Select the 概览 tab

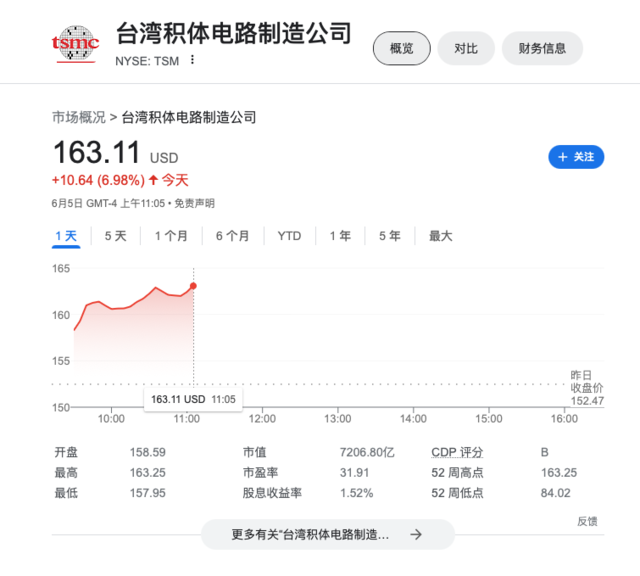(402, 48)
